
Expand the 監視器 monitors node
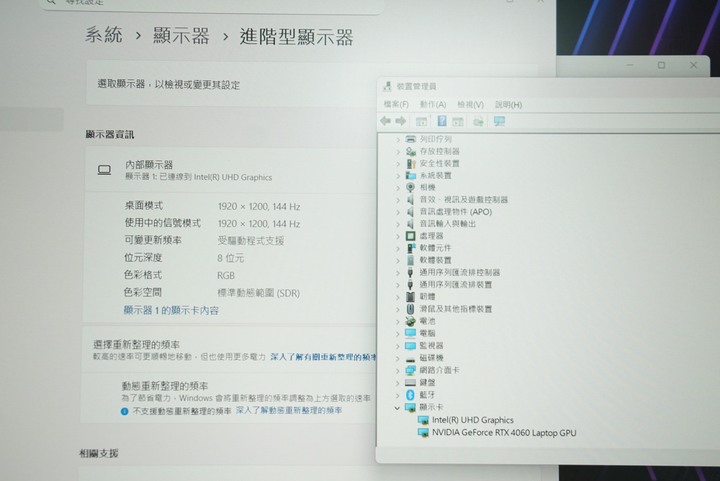pos(397,346)
